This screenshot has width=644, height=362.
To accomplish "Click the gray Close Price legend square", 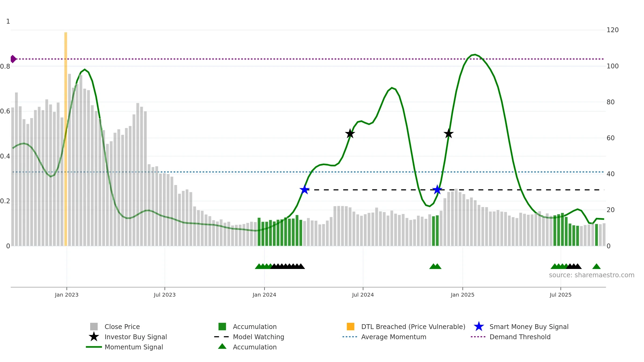I will (94, 327).
